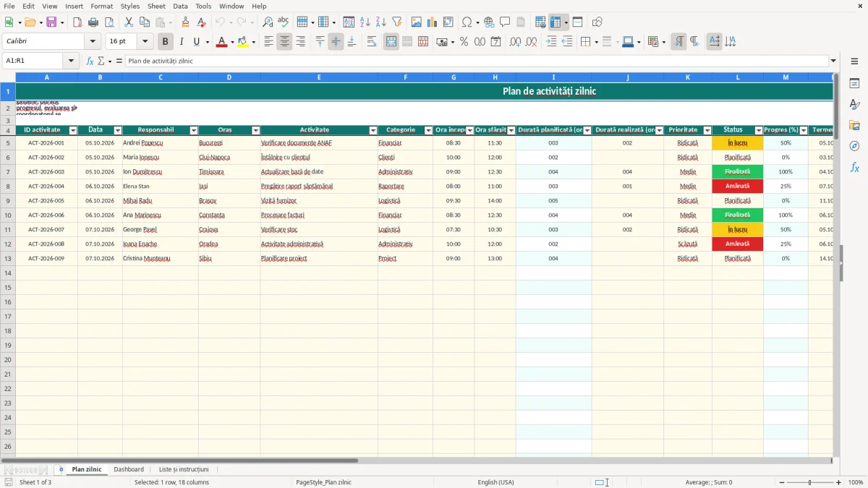Toggle Italic formatting
The width and height of the screenshot is (868, 488).
[181, 42]
